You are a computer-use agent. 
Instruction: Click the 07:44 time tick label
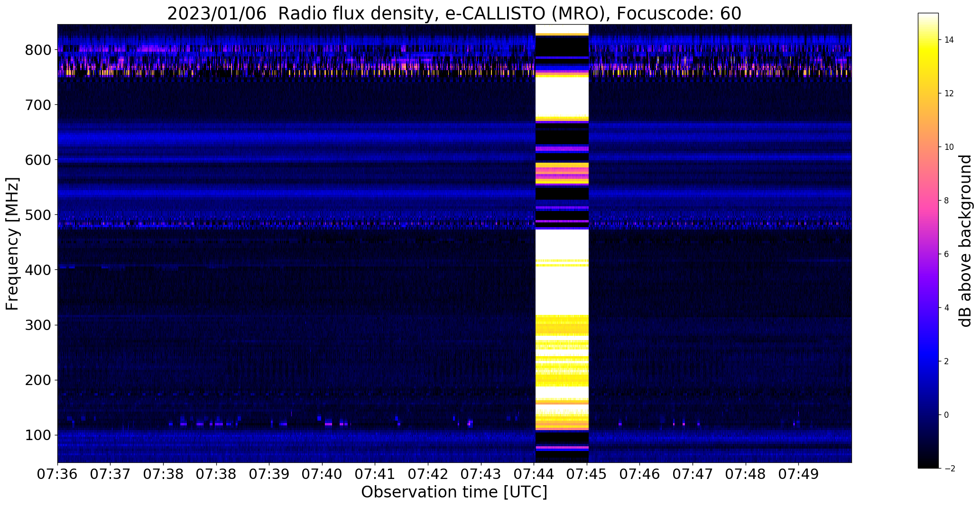pyautogui.click(x=535, y=475)
